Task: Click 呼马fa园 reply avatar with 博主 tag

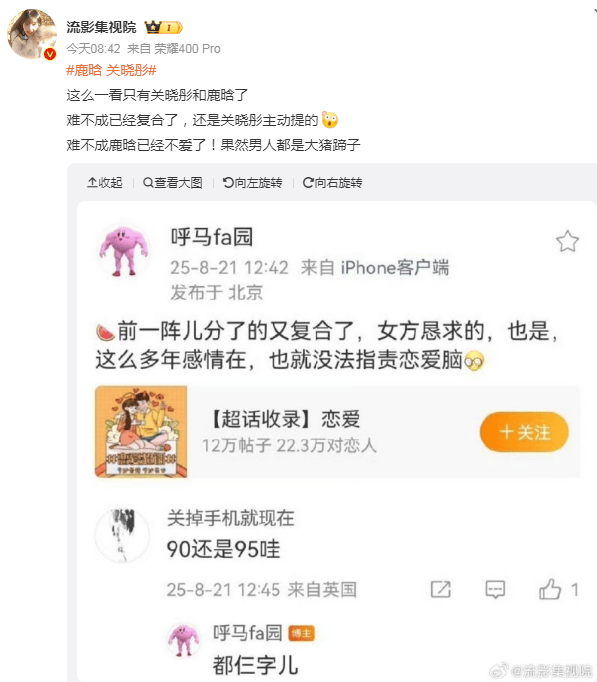Action: (184, 639)
